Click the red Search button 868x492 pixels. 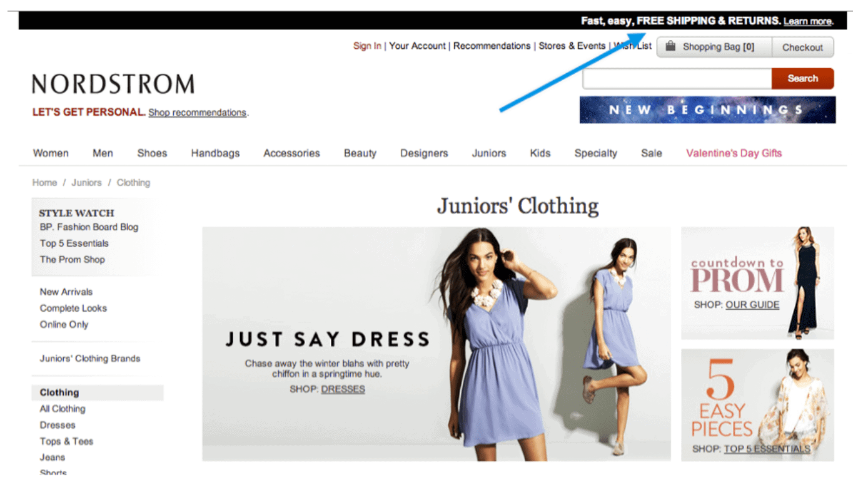(x=803, y=78)
